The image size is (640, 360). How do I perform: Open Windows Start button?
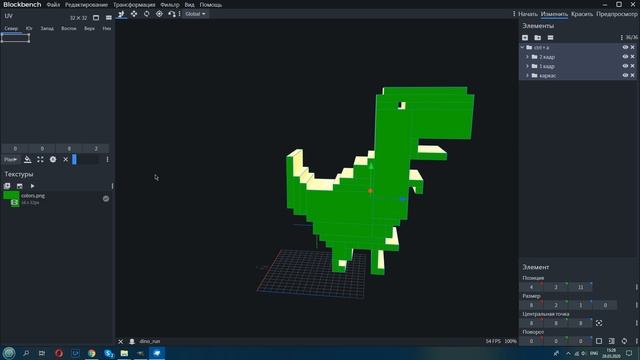tap(9, 353)
